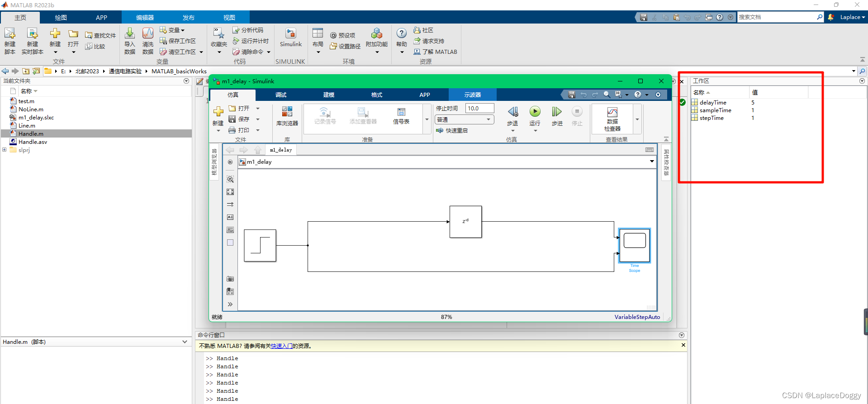This screenshot has width=868, height=404.
Task: Select the stepTime variable in workspace
Action: [x=711, y=118]
